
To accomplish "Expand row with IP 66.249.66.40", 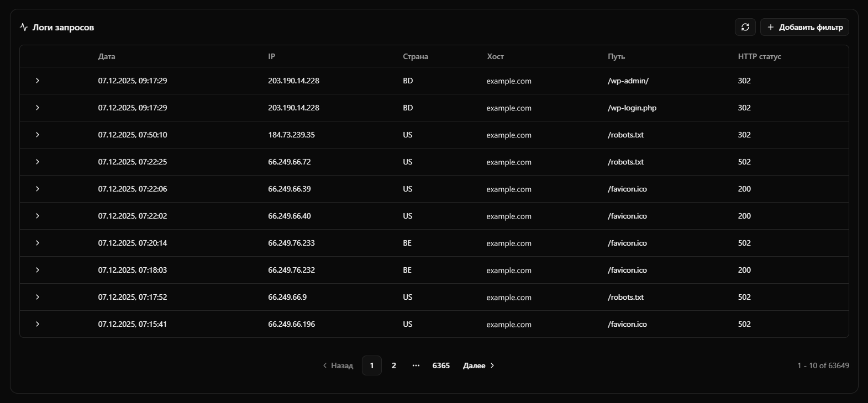I will [x=38, y=216].
